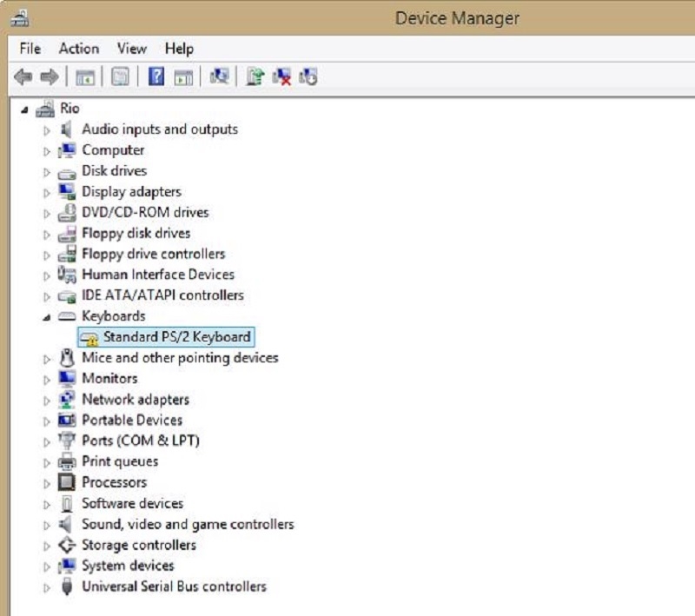Image resolution: width=695 pixels, height=616 pixels.
Task: Expand the Display adapters node
Action: click(x=47, y=192)
